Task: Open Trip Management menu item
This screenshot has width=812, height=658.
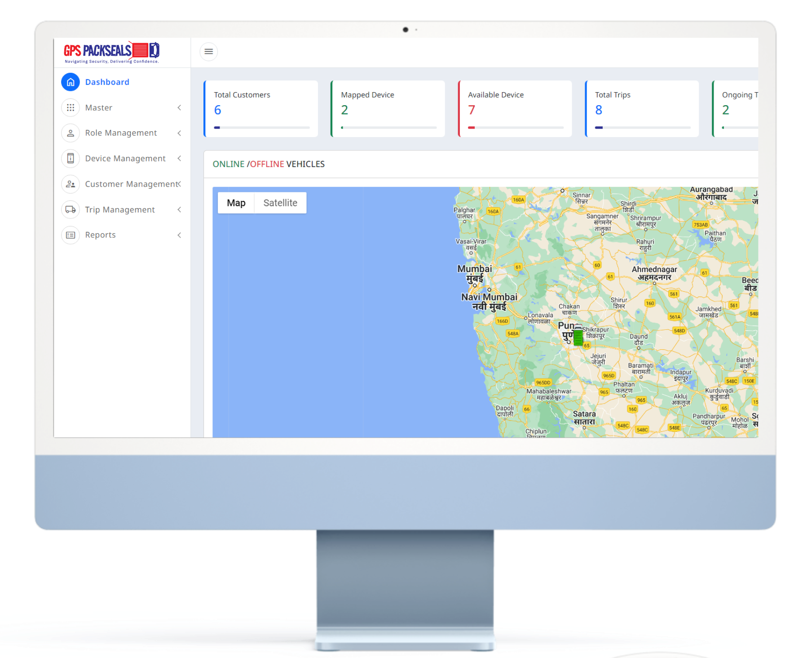Action: pyautogui.click(x=122, y=209)
